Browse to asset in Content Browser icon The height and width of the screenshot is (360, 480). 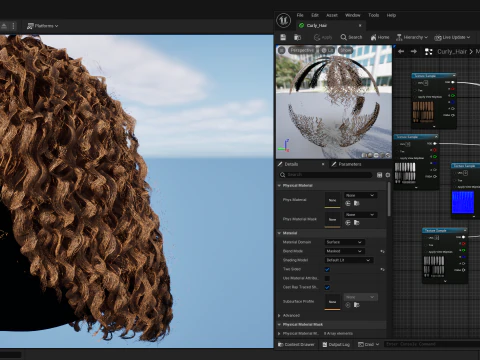tap(297, 37)
